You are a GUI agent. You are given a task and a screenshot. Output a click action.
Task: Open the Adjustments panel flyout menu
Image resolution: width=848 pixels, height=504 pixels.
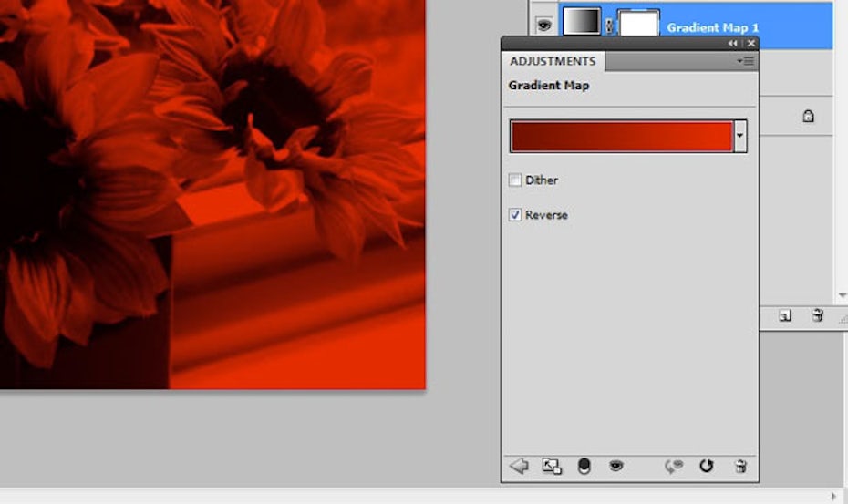click(745, 61)
